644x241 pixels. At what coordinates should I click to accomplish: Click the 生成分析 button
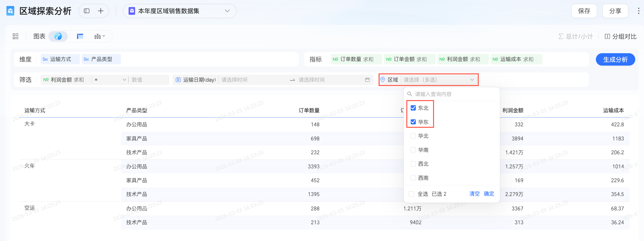click(x=615, y=60)
